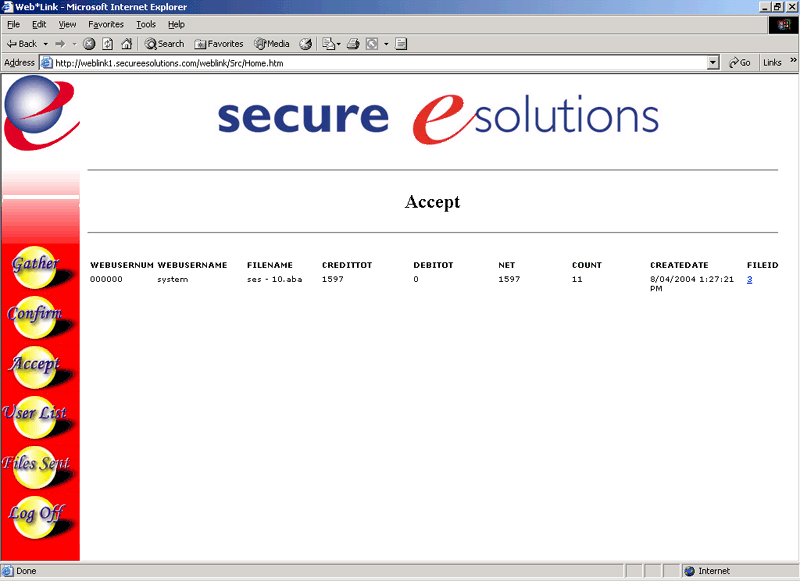800x581 pixels.
Task: Click the Windows flag throbber icon
Action: pos(783,24)
